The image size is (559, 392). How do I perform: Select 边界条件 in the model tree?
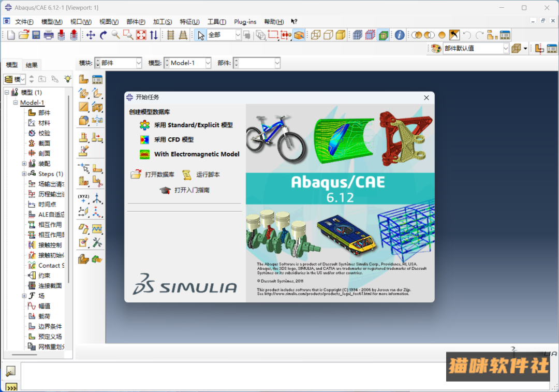click(x=50, y=327)
